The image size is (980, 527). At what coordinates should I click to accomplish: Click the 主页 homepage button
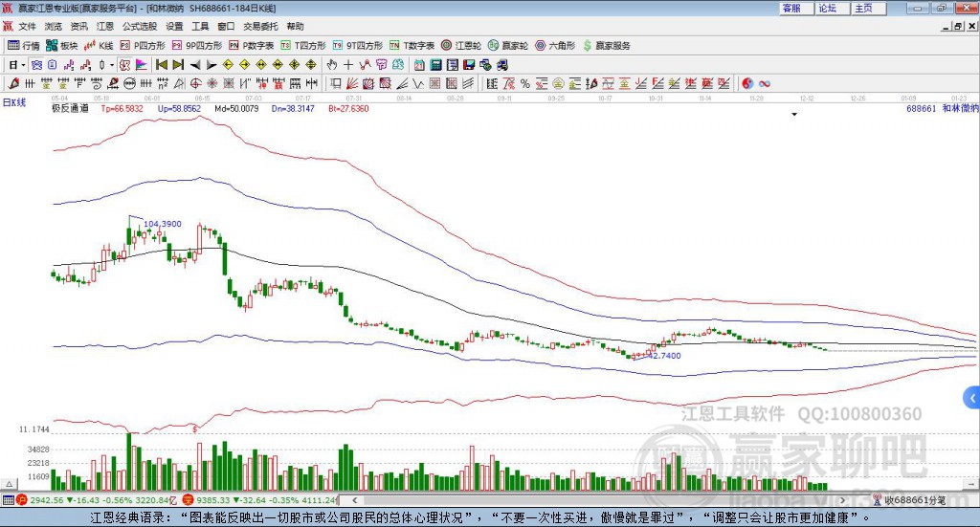[x=869, y=8]
